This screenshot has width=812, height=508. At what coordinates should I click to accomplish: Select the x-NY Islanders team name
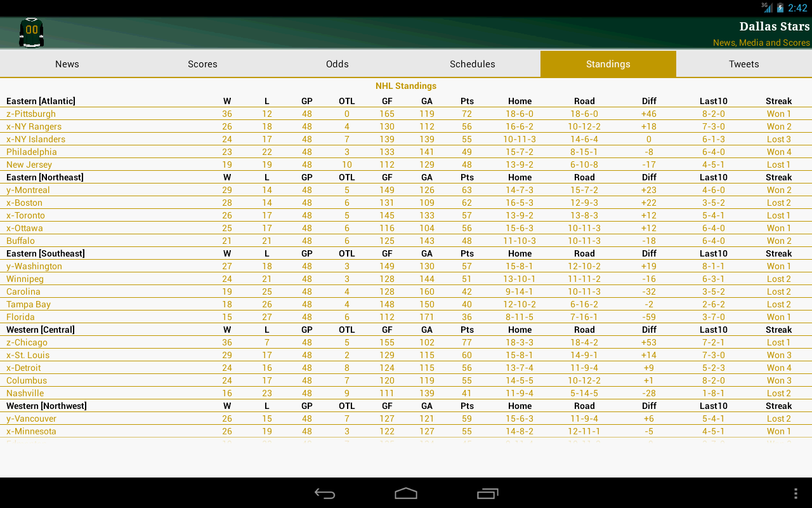click(36, 139)
